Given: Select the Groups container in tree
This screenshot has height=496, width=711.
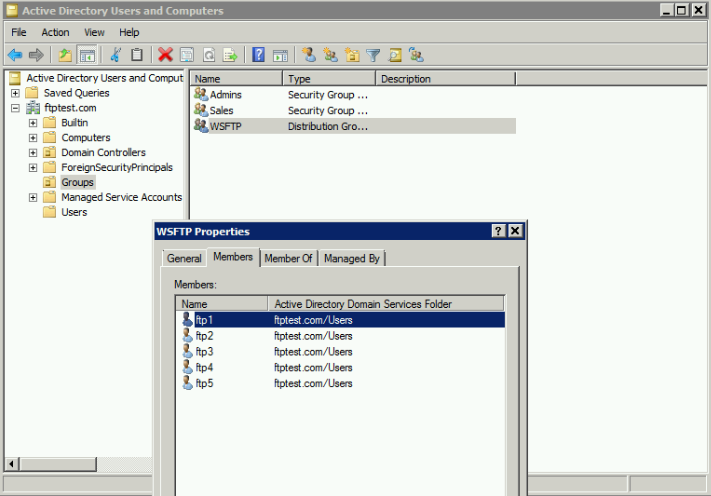Looking at the screenshot, I should pos(78,182).
